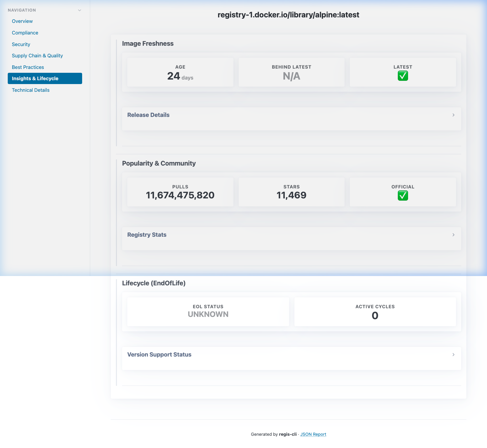Click the registry-1.docker.io/library/alpine:latest title
This screenshot has width=487, height=448.
coord(289,15)
